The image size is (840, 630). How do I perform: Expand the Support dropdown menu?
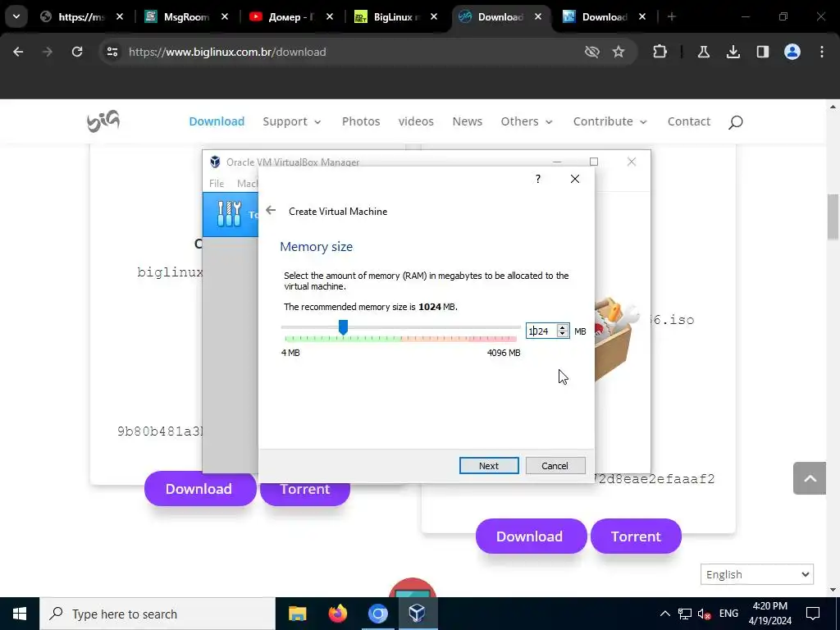pos(292,121)
